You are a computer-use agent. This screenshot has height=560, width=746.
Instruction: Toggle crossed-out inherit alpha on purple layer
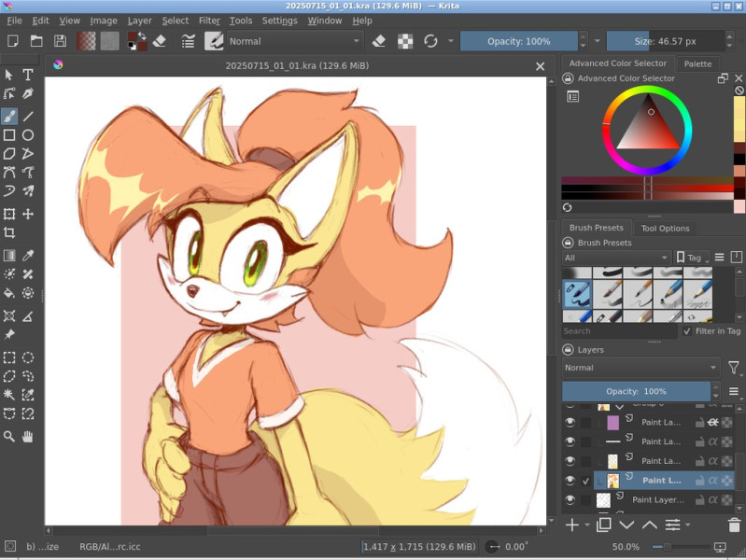pos(712,422)
